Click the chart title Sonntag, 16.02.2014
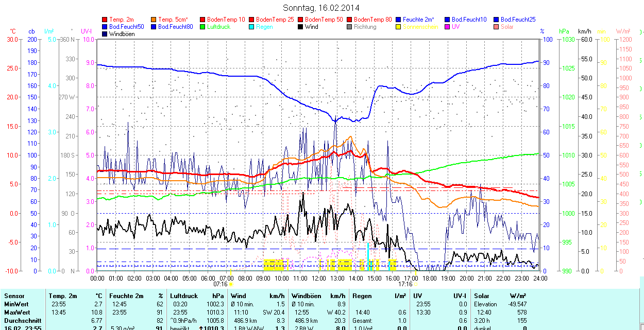The width and height of the screenshot is (644, 330). 321,8
